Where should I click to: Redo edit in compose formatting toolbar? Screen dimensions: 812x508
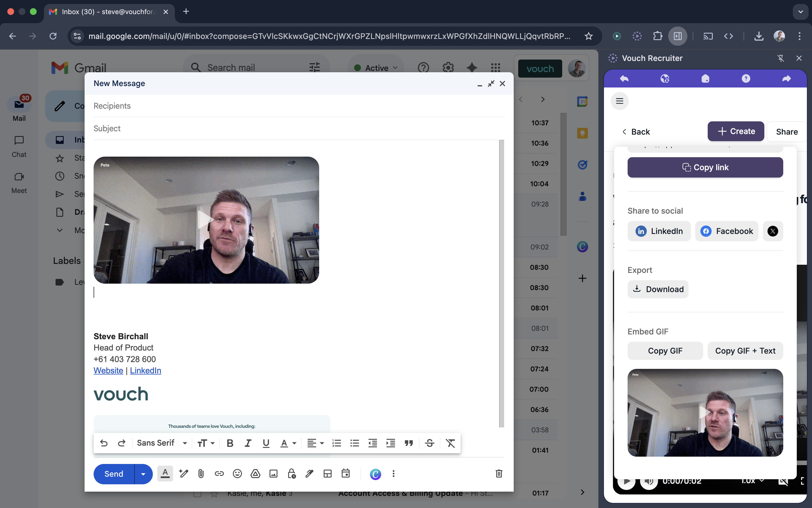tap(122, 443)
